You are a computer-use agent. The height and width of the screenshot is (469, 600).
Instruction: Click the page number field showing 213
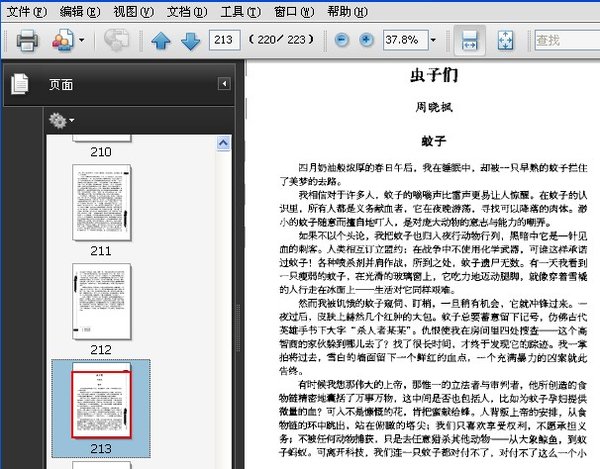(x=225, y=40)
